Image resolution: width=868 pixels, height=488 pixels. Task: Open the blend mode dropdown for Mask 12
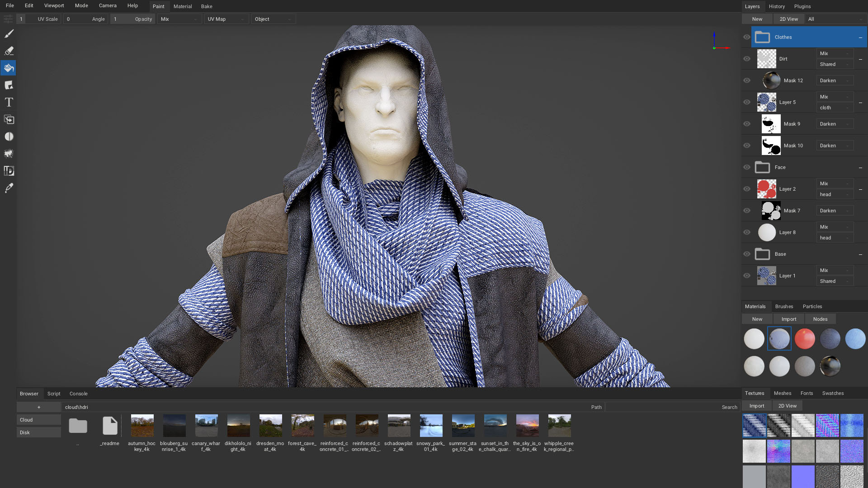pos(835,80)
